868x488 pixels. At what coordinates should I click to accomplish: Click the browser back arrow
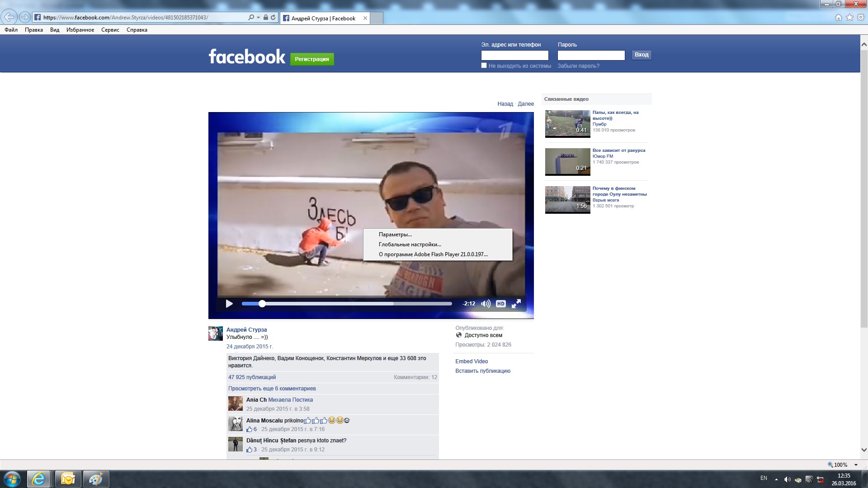pyautogui.click(x=9, y=18)
